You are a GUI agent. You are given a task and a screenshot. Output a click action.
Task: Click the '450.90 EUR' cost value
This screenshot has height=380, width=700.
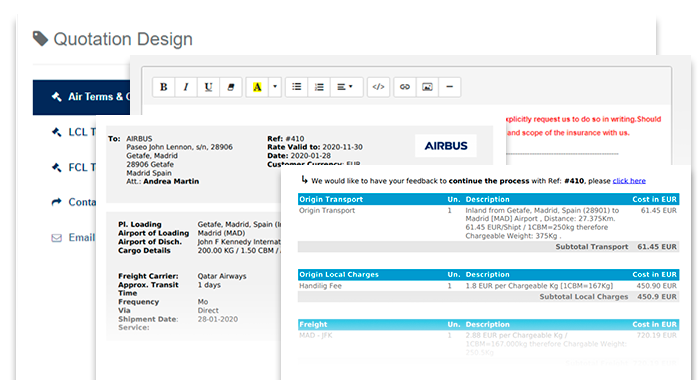656,286
